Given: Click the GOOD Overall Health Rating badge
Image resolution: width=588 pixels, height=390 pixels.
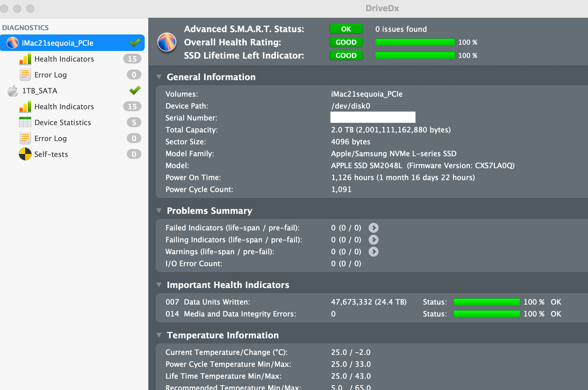Looking at the screenshot, I should pos(346,42).
